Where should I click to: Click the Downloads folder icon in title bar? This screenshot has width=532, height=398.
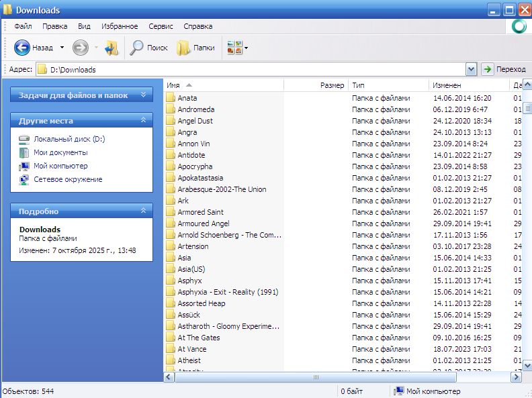pos(7,9)
